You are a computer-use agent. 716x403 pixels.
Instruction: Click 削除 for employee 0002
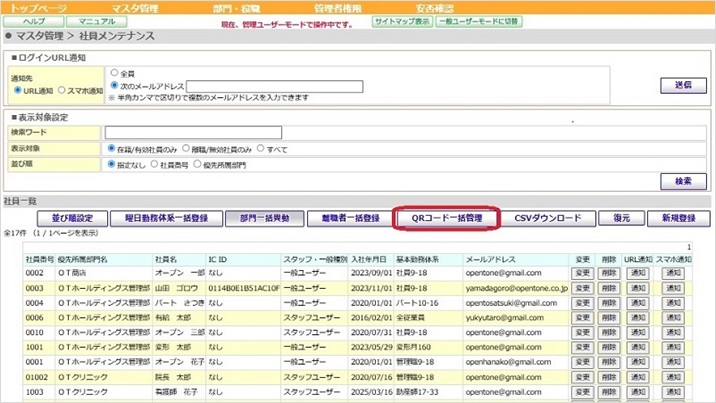(609, 273)
